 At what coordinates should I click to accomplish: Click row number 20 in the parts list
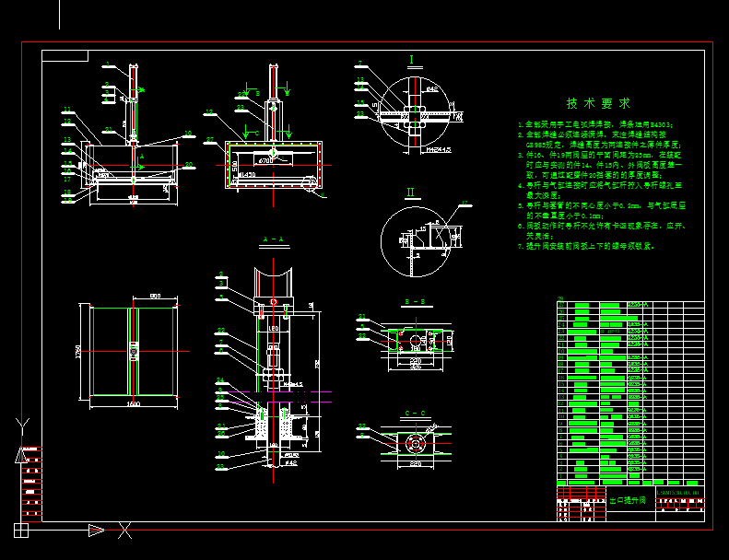point(561,351)
